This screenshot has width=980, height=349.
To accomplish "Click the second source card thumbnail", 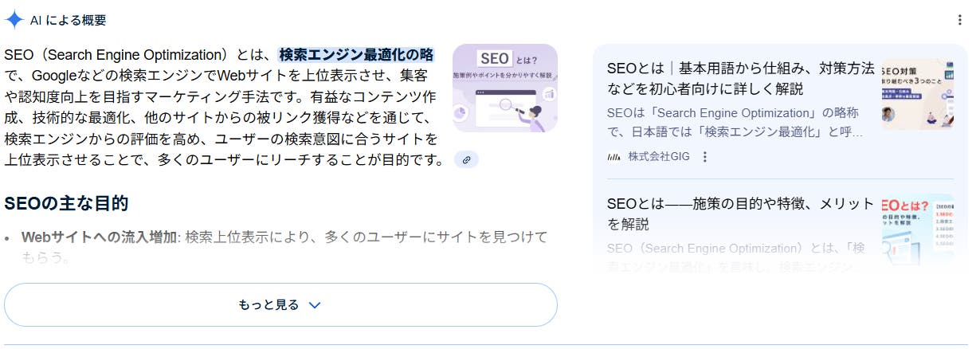I will pos(917,229).
